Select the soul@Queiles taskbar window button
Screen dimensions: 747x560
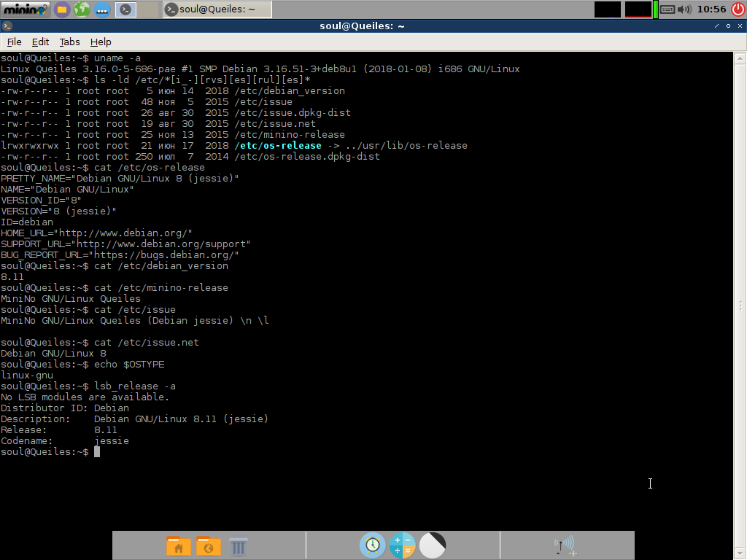click(x=217, y=9)
